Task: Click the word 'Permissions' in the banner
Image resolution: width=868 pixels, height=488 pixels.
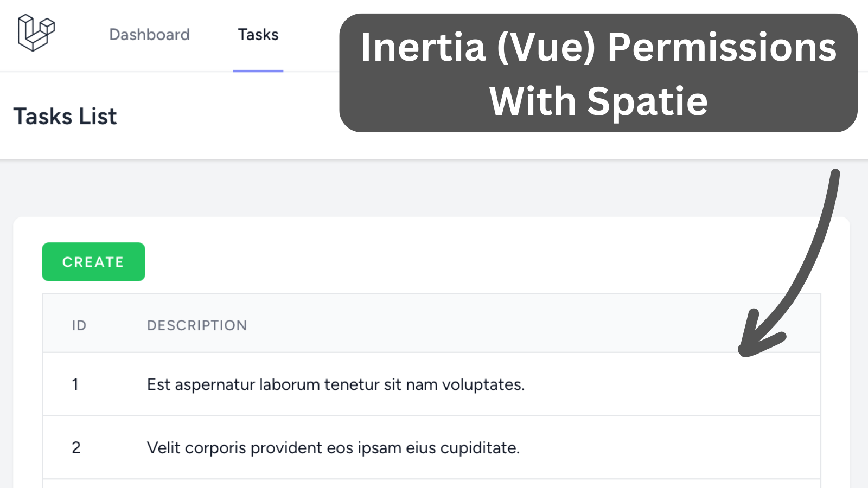Action: pyautogui.click(x=722, y=48)
